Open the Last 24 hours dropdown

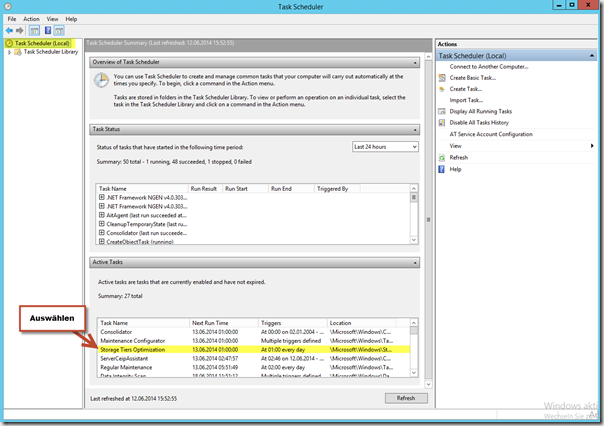385,147
